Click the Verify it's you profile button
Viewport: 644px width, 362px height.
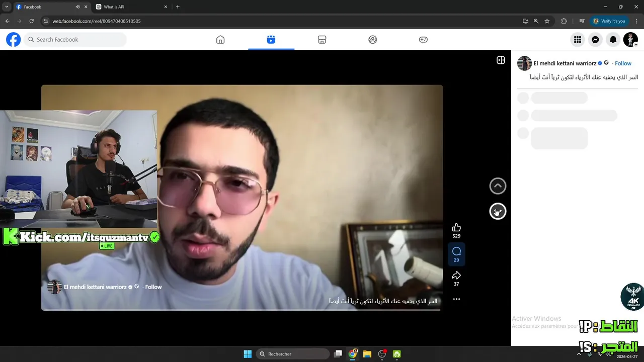(609, 21)
